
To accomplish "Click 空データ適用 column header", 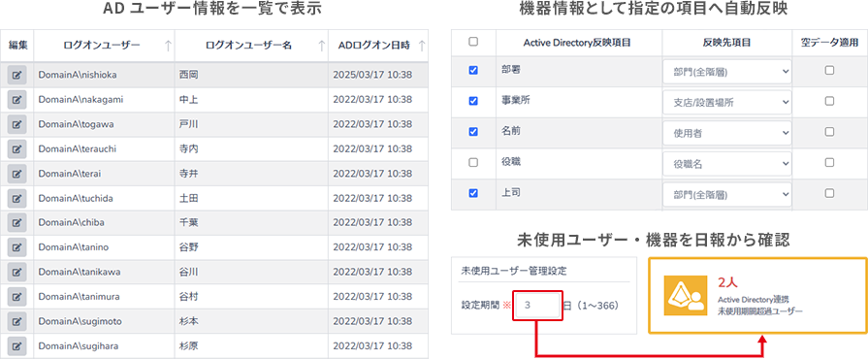I will pyautogui.click(x=829, y=42).
